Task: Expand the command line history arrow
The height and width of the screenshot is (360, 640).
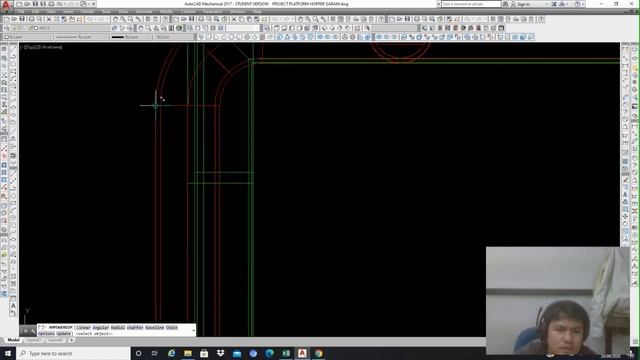Action: click(193, 331)
